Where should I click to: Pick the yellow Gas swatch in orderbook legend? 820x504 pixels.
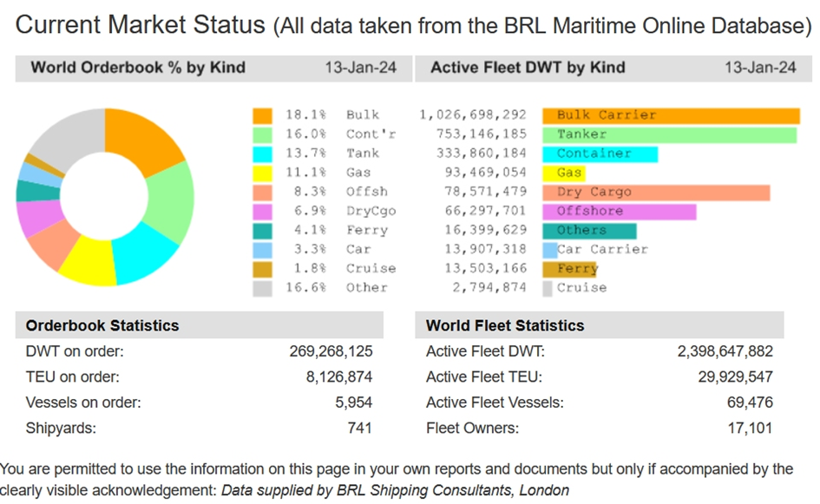tap(262, 173)
